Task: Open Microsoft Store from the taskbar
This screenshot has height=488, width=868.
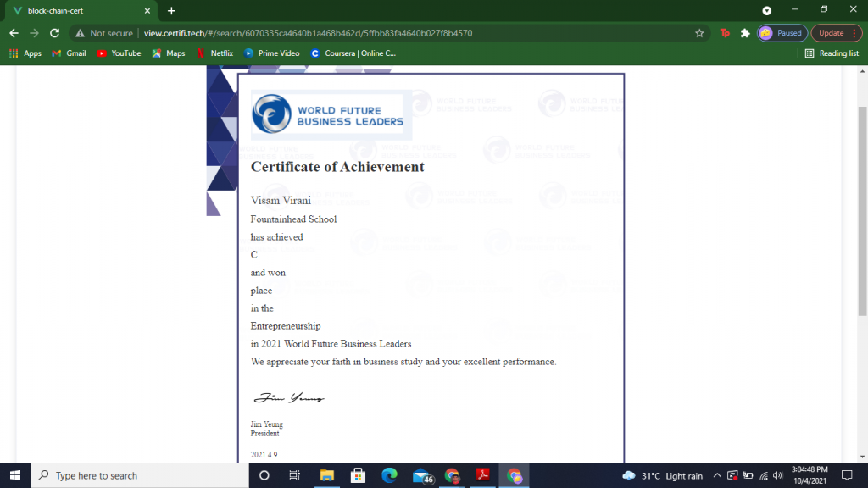Action: point(358,475)
